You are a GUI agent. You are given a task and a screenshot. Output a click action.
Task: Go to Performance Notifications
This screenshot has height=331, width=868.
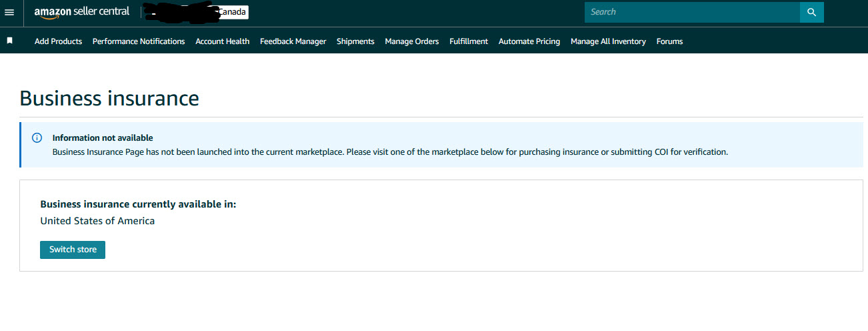[x=139, y=41]
